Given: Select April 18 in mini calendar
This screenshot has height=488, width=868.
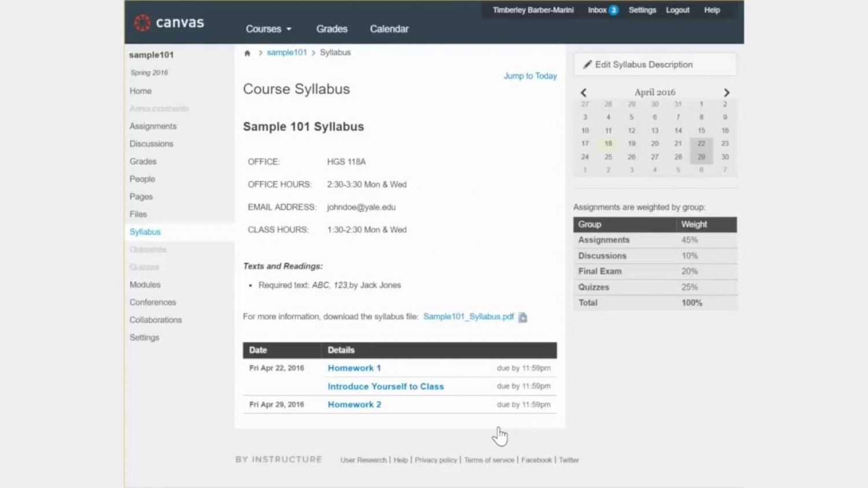Looking at the screenshot, I should pyautogui.click(x=608, y=143).
